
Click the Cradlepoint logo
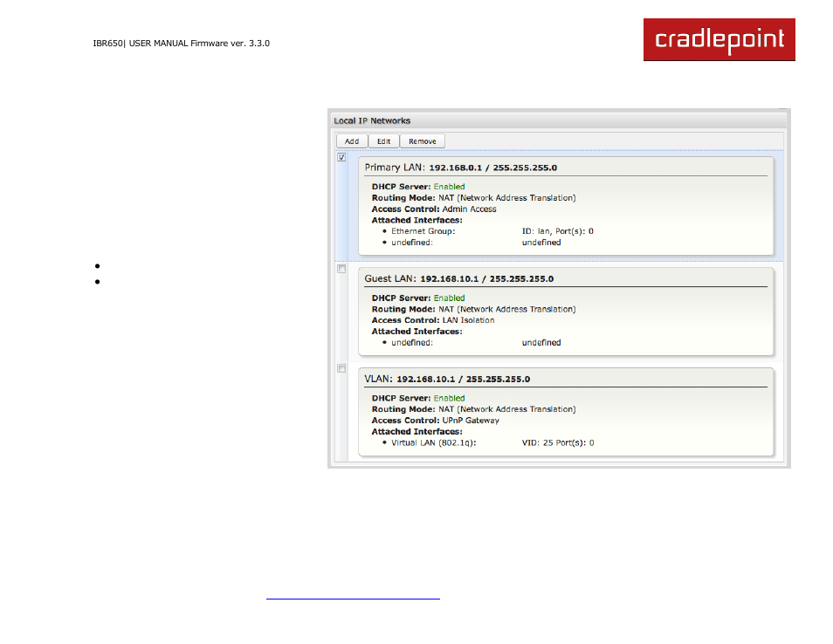pyautogui.click(x=719, y=40)
